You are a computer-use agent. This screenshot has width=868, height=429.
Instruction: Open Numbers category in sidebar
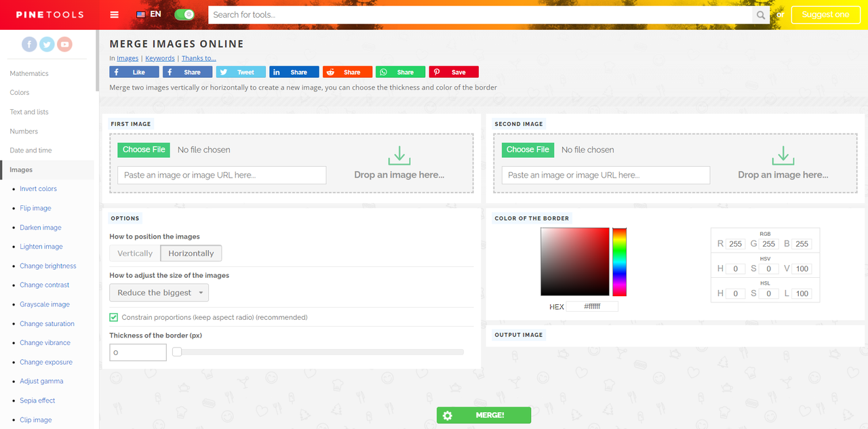[x=24, y=131]
